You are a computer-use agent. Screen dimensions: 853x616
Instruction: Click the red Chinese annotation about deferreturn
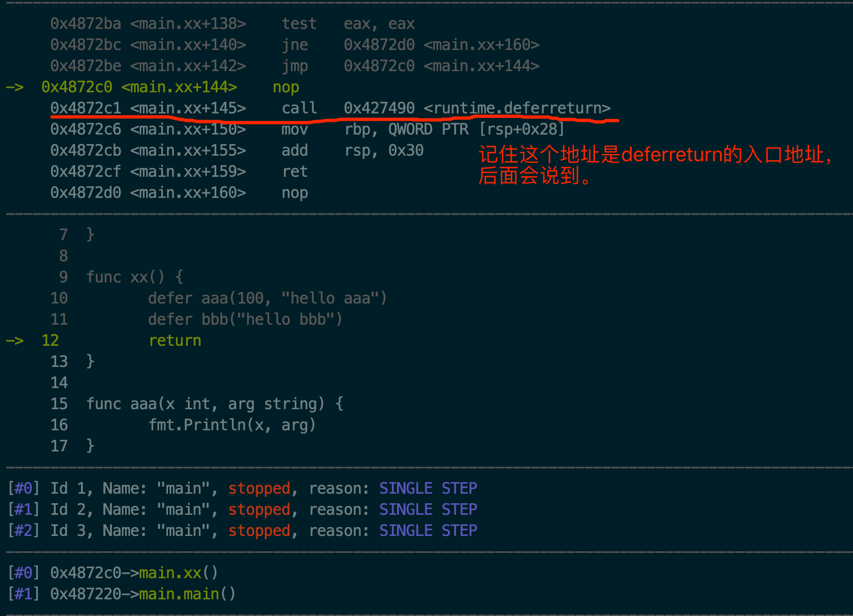pyautogui.click(x=654, y=165)
